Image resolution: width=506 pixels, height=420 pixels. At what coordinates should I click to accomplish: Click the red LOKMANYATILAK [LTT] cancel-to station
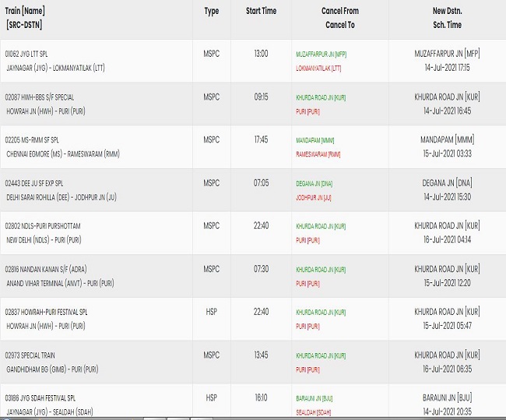coord(318,68)
